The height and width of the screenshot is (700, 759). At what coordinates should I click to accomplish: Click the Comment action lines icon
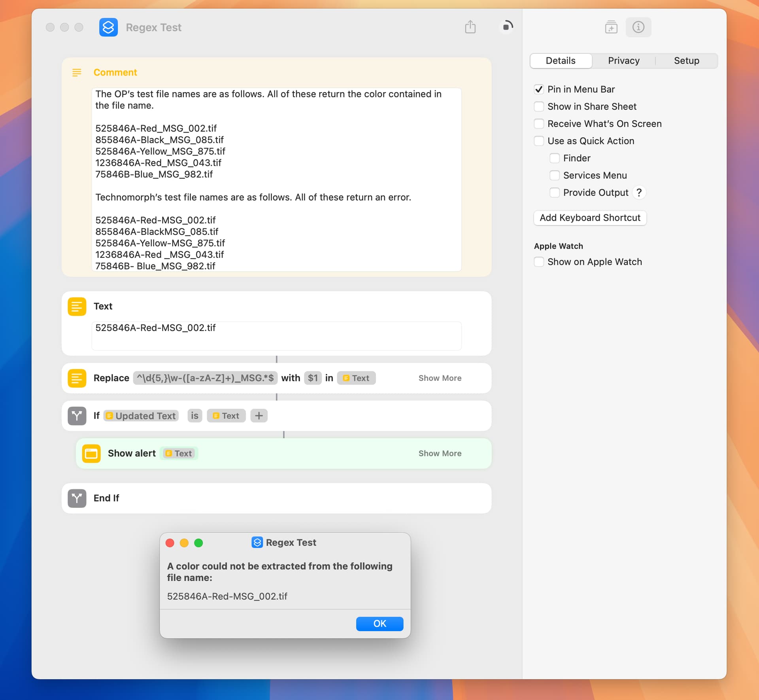click(x=77, y=72)
